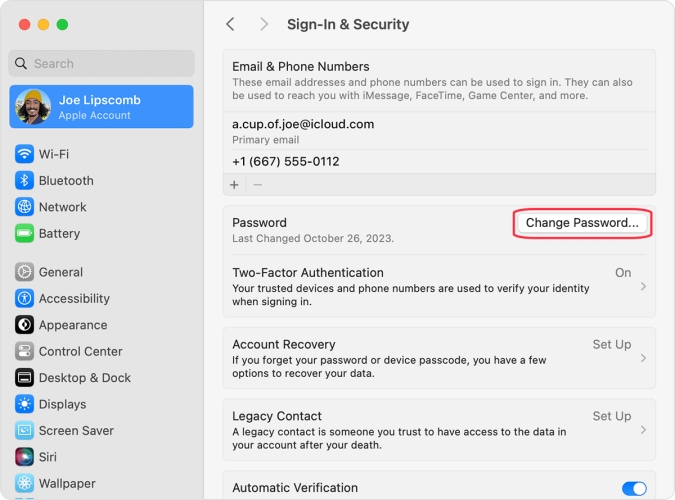Open Joe Lipscomb Apple Account profile

click(101, 107)
